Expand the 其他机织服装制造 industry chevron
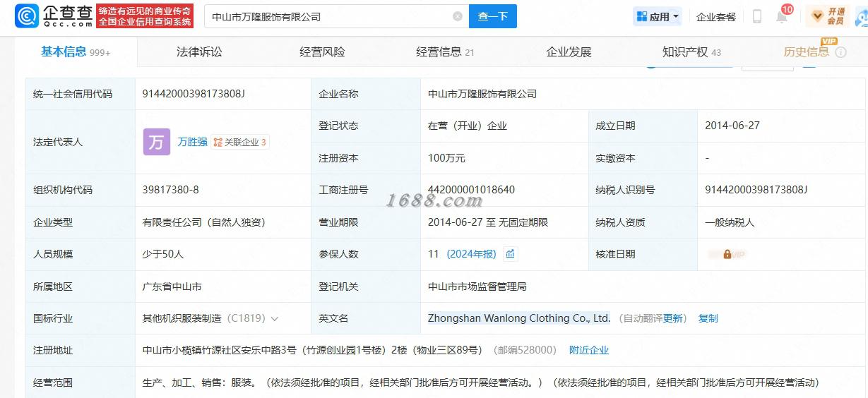The height and width of the screenshot is (398, 868). point(275,319)
